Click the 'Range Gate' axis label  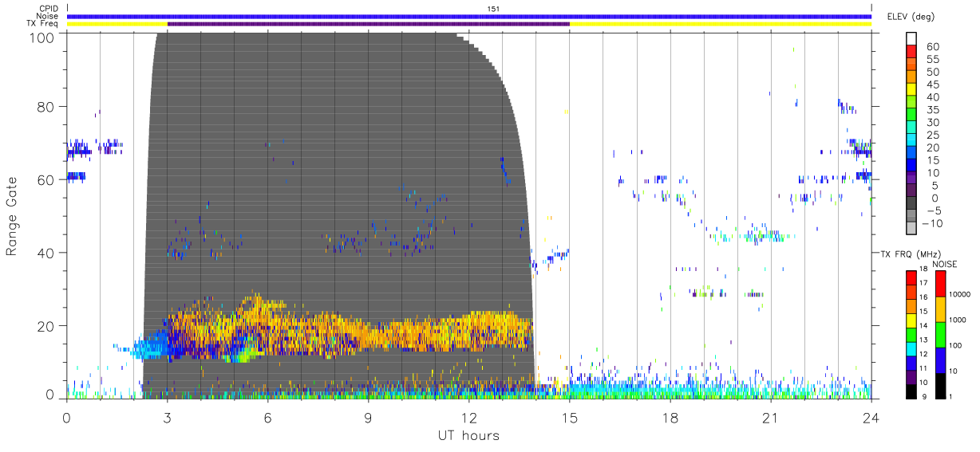coord(12,217)
